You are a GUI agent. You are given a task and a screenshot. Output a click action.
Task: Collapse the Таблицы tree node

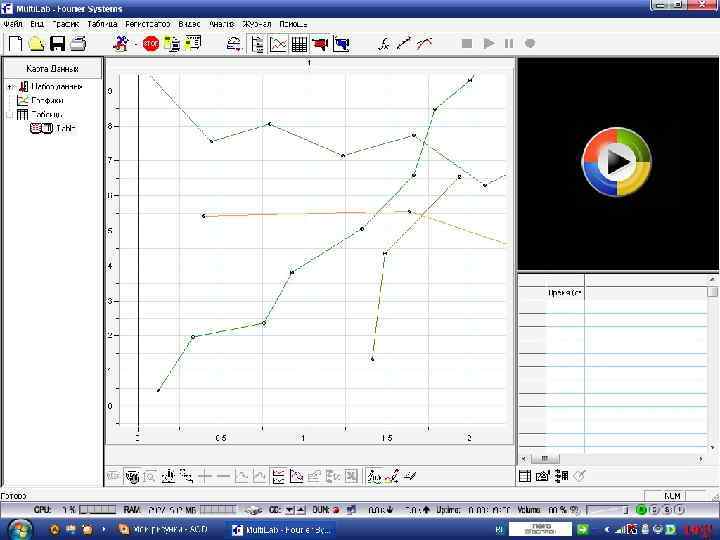(x=10, y=115)
